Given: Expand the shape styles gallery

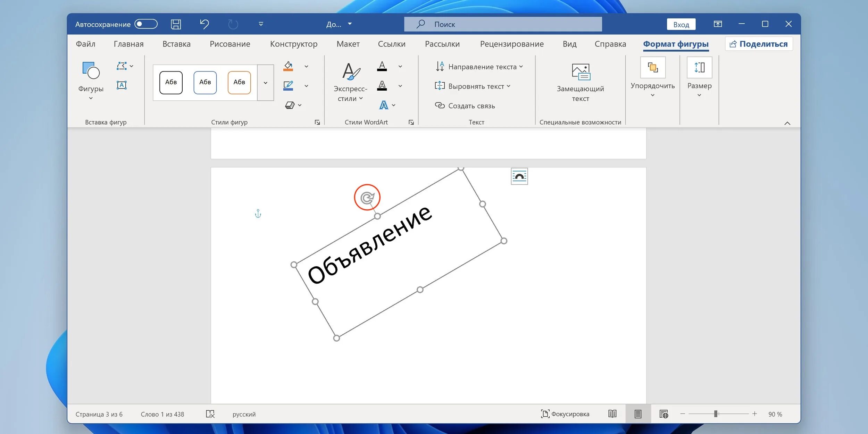Looking at the screenshot, I should (266, 83).
